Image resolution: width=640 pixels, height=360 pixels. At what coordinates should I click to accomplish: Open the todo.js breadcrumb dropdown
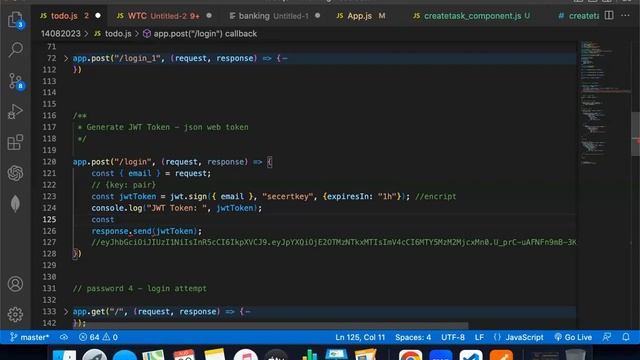(x=113, y=34)
